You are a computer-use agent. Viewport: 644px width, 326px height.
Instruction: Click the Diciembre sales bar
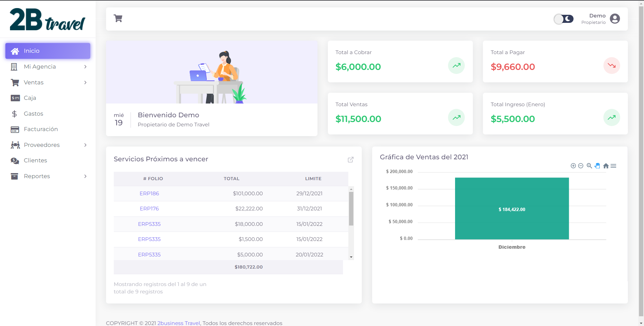click(x=512, y=208)
